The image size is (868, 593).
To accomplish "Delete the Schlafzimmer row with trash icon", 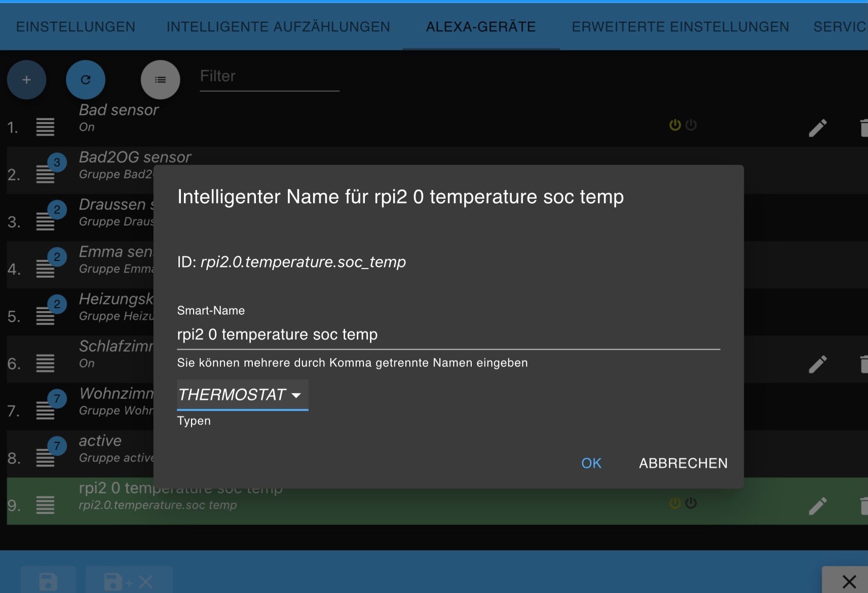I will [x=864, y=364].
